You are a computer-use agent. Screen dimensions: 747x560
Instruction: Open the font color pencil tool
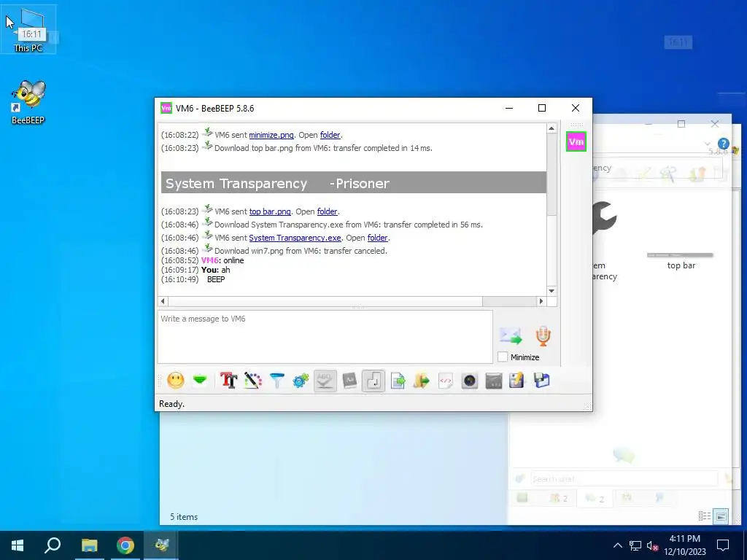click(x=253, y=381)
